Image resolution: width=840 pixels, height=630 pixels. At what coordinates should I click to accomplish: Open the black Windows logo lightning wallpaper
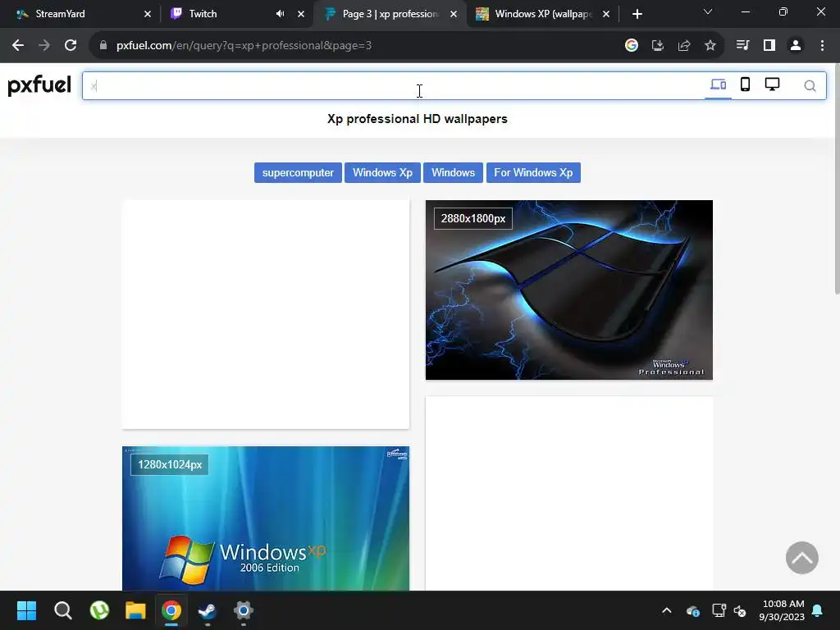click(x=569, y=290)
